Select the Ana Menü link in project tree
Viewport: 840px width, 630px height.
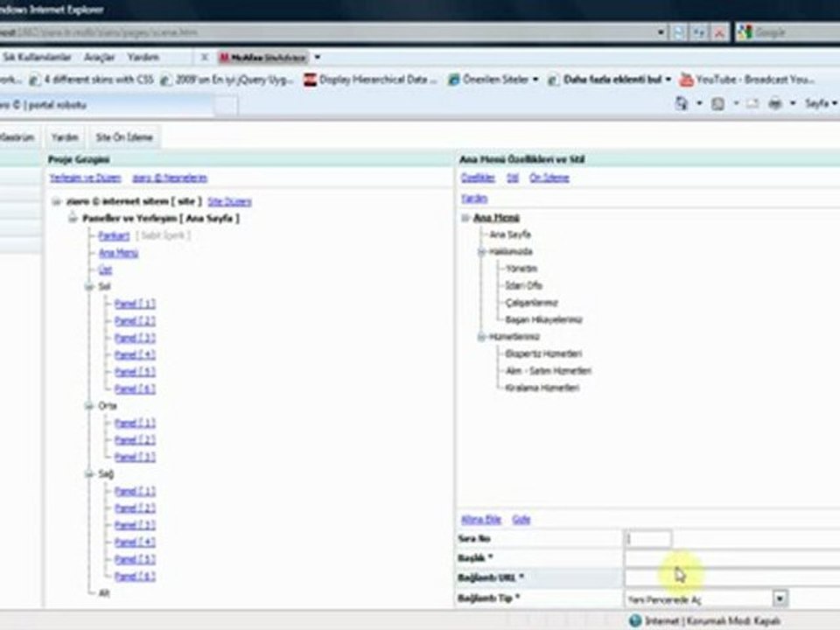[118, 253]
